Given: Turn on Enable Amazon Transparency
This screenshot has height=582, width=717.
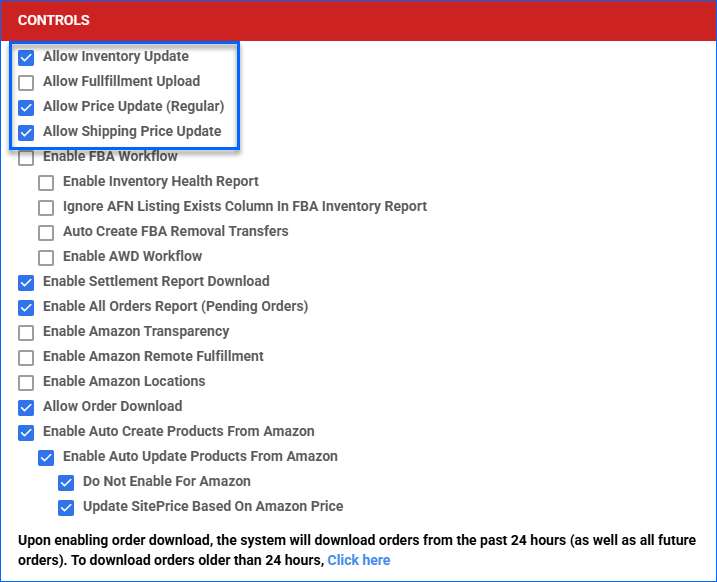Looking at the screenshot, I should point(26,332).
